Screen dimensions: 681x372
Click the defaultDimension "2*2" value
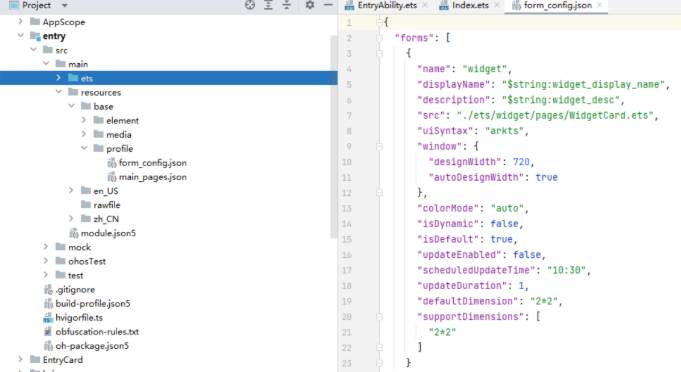point(544,301)
